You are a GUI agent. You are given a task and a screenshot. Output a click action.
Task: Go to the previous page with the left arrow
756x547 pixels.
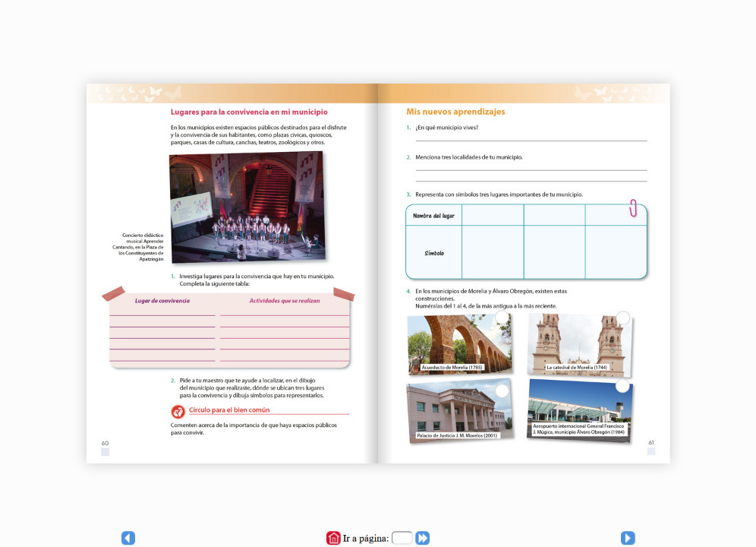128,538
